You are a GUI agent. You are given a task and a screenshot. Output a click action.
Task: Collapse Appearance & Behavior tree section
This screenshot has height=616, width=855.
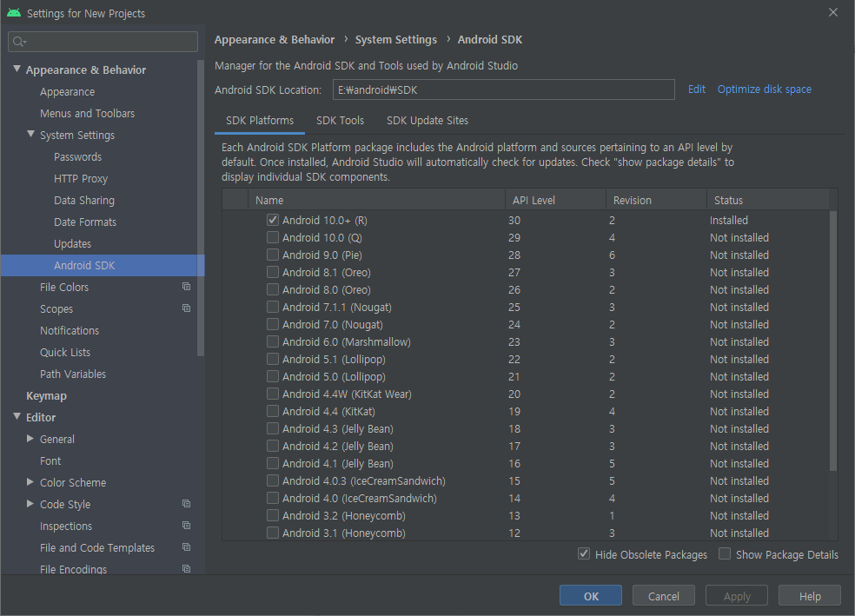click(x=17, y=69)
